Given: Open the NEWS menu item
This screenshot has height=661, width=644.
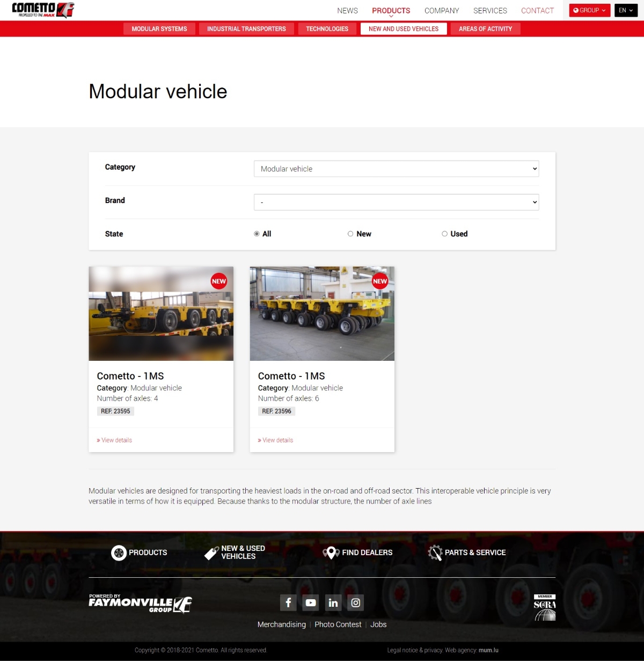Looking at the screenshot, I should [x=347, y=11].
